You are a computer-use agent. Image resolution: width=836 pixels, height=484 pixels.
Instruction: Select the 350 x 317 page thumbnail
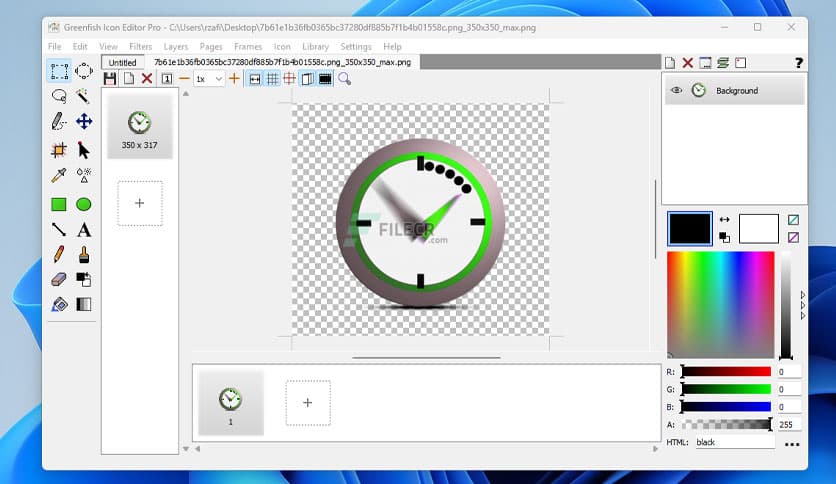pyautogui.click(x=140, y=125)
